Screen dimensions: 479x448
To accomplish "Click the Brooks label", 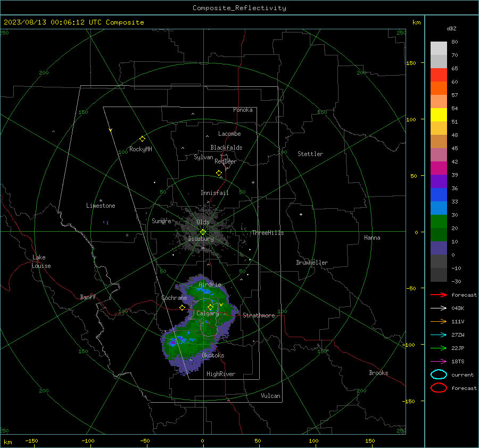I will pyautogui.click(x=378, y=373).
